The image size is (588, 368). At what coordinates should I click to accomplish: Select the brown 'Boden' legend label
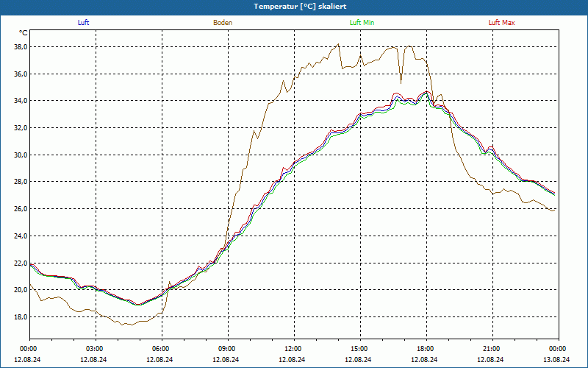point(223,23)
